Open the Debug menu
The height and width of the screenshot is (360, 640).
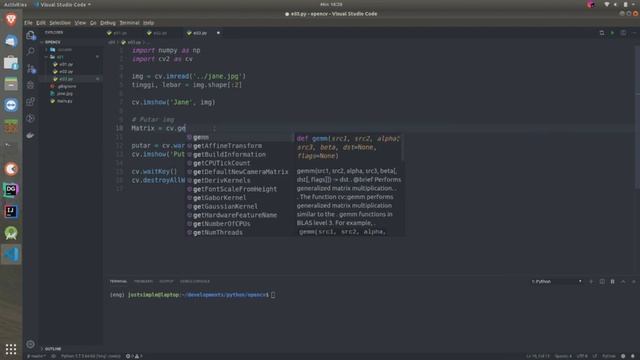click(108, 23)
